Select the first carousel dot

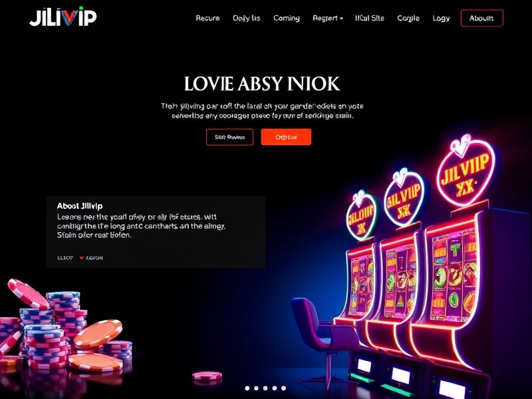click(247, 388)
